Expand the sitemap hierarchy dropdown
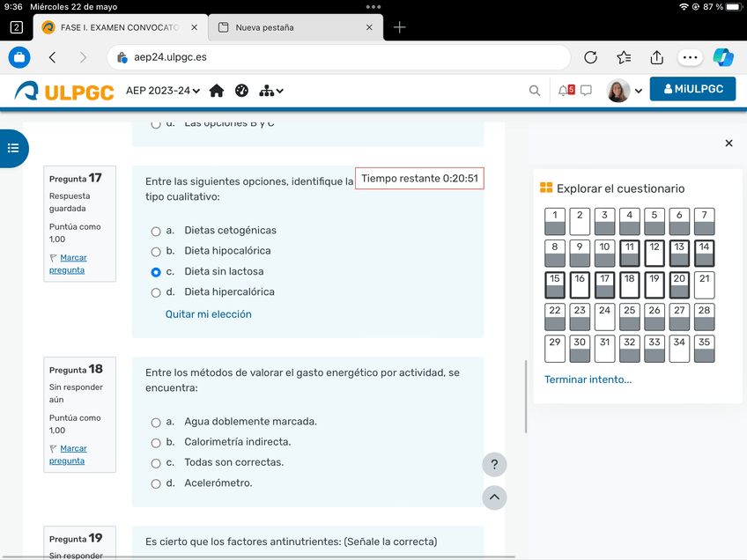This screenshot has width=747, height=560. [271, 91]
